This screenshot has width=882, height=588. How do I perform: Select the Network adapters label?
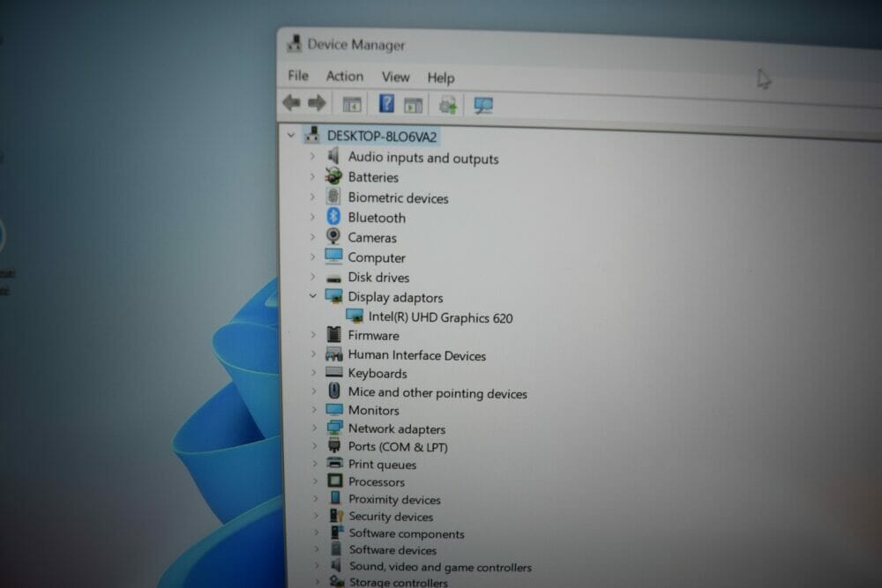(x=397, y=429)
